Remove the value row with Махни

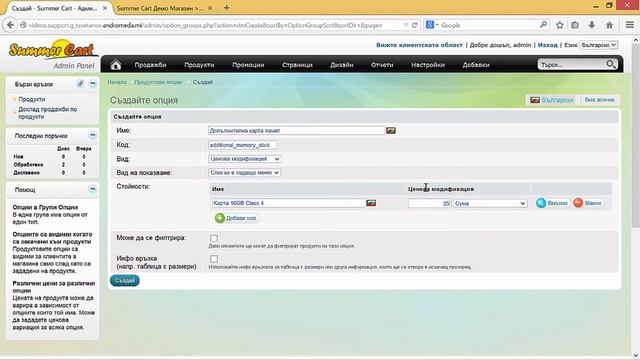588,203
